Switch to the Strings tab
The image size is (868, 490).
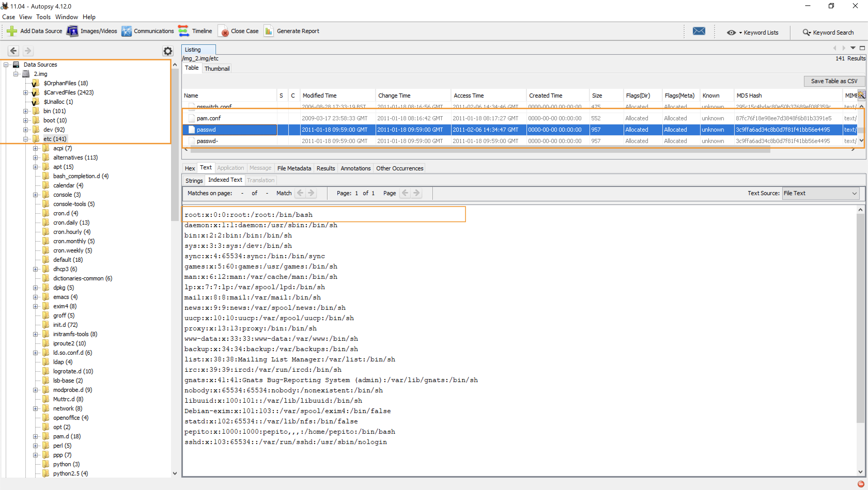(x=194, y=180)
